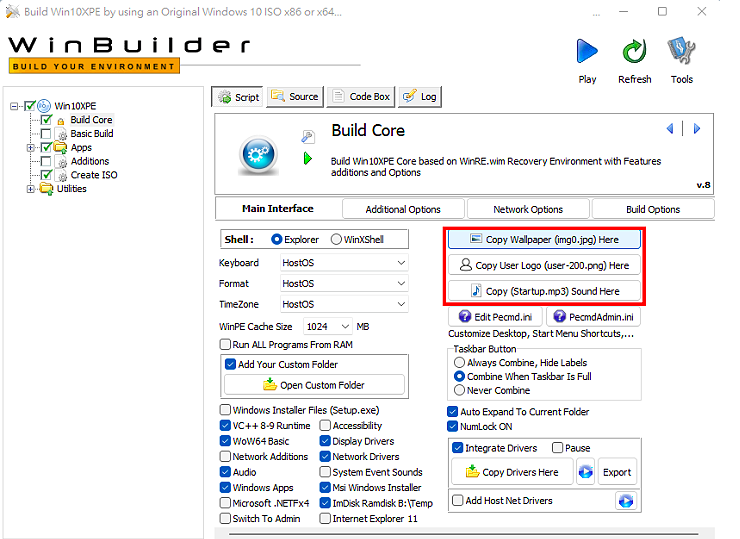Screen dimensions: 740x539
Task: Go to previous script with left blue arrow
Action: click(x=670, y=128)
